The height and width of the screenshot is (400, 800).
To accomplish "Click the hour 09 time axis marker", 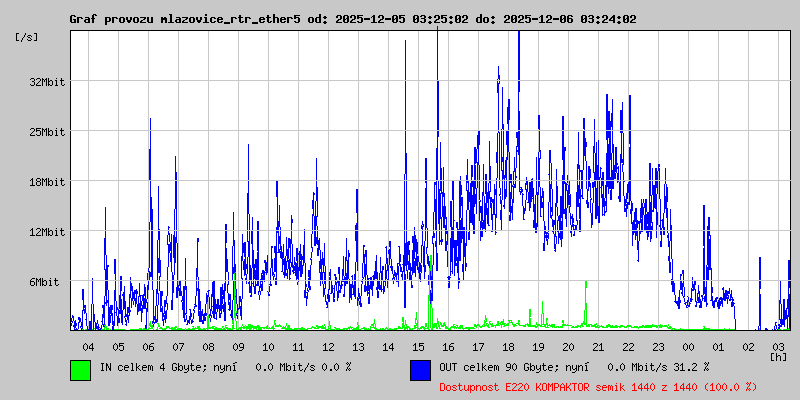I will tap(238, 347).
